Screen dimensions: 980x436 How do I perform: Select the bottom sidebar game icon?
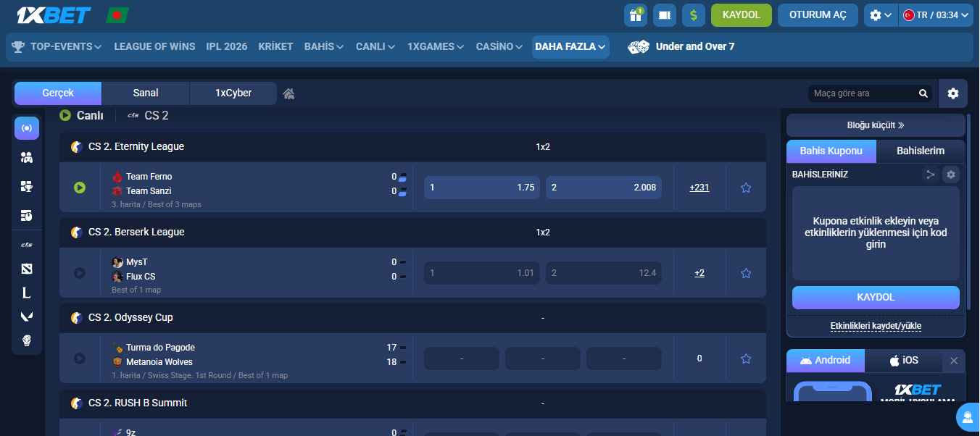27,340
